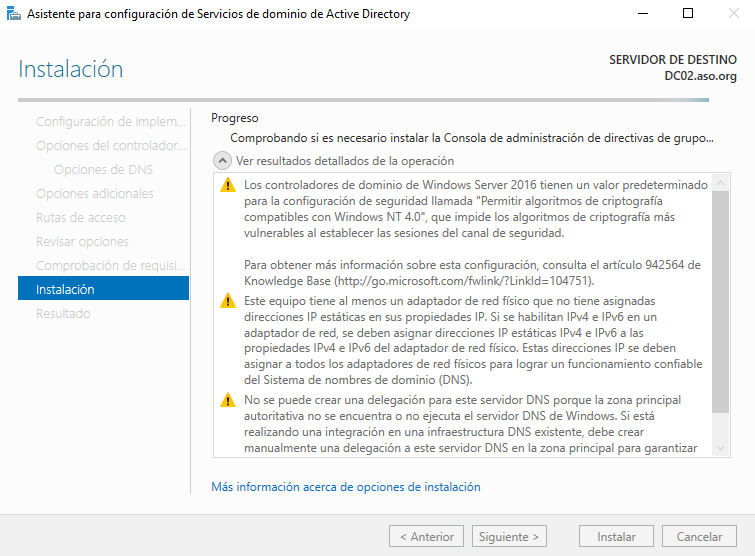Open the 'Rutas de acceso' step

tap(80, 217)
